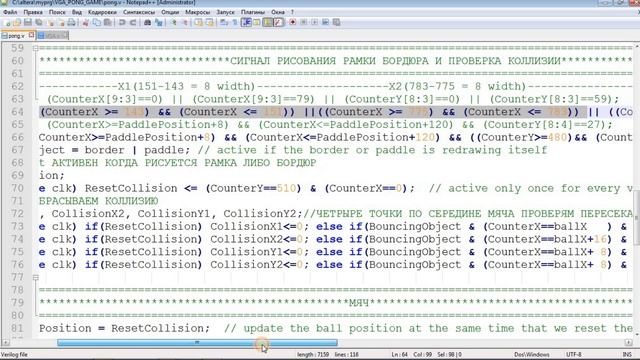Undo the last edit via toolbar icon
Screen dimensions: 640x360
click(121, 22)
